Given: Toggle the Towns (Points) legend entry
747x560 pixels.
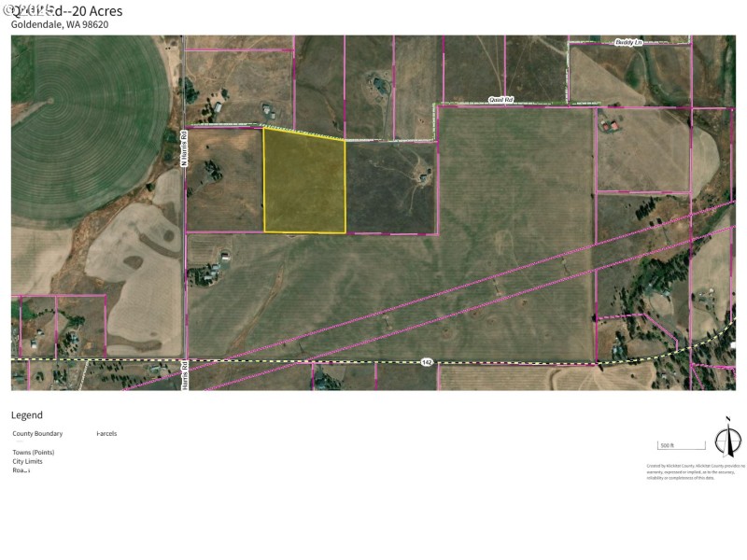Looking at the screenshot, I should coord(32,452).
